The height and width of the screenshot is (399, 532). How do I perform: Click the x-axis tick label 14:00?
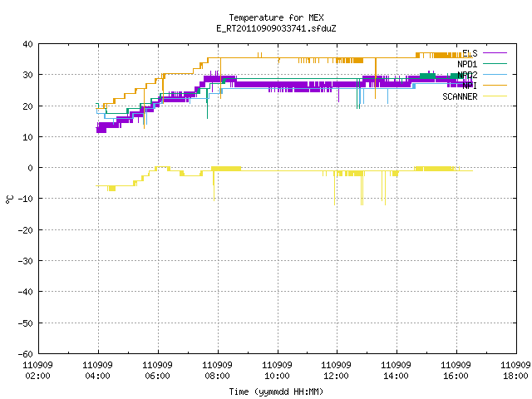coord(396,376)
